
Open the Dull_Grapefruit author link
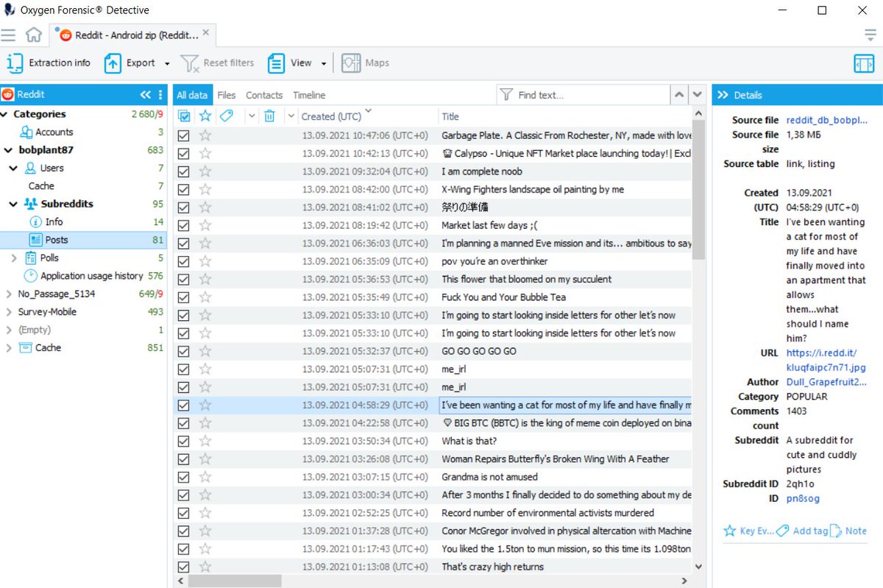point(826,382)
